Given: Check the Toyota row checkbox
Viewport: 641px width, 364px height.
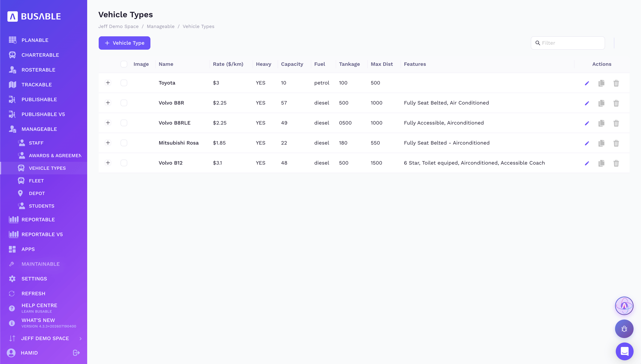Looking at the screenshot, I should [124, 83].
